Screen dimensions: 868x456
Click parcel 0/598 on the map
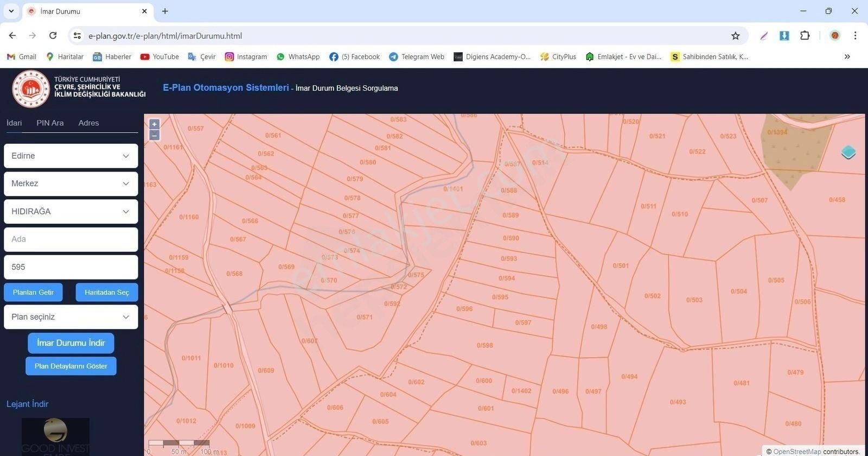484,345
